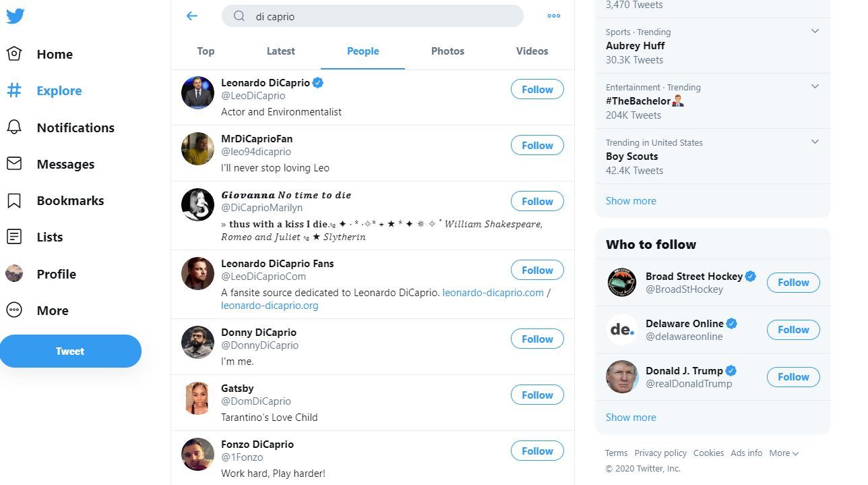The width and height of the screenshot is (868, 485).
Task: Click the blue Tweet button
Action: tap(70, 351)
